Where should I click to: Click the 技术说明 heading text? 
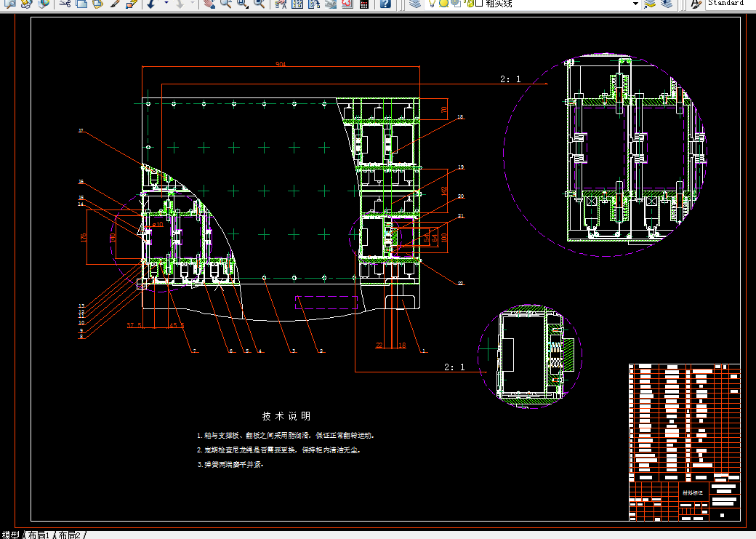tap(286, 416)
